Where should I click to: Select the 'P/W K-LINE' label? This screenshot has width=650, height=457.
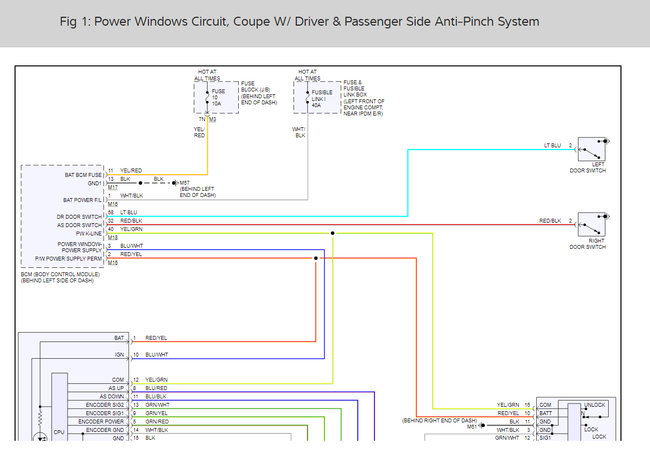pyautogui.click(x=88, y=233)
